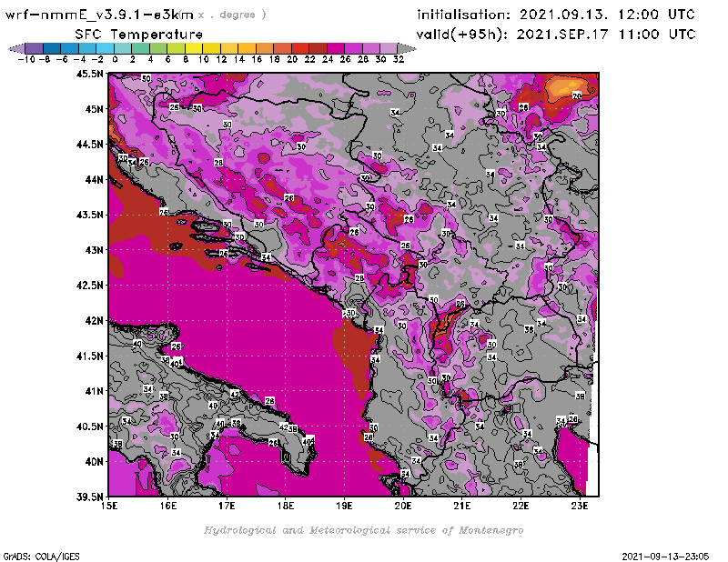Click the '22E' longitude label
This screenshot has height=562, width=728.
[521, 506]
